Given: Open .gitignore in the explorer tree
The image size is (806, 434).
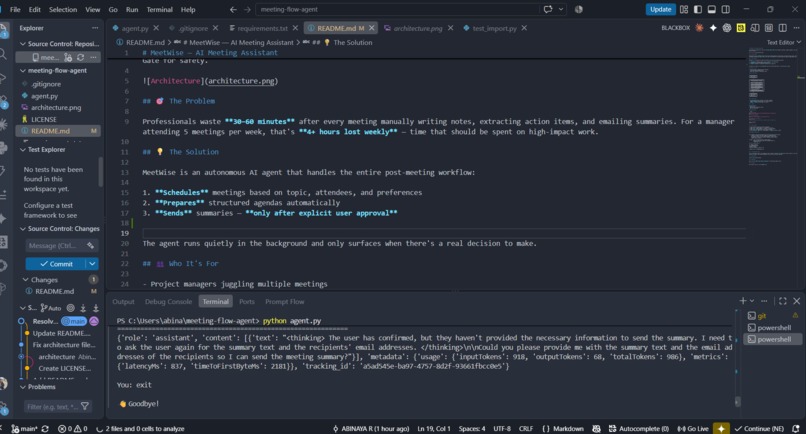Looking at the screenshot, I should (x=46, y=84).
